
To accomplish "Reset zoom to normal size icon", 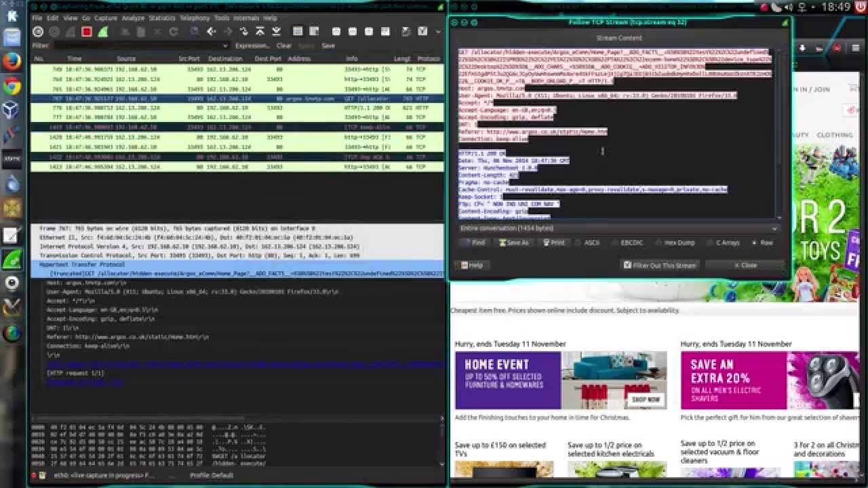I will point(369,32).
